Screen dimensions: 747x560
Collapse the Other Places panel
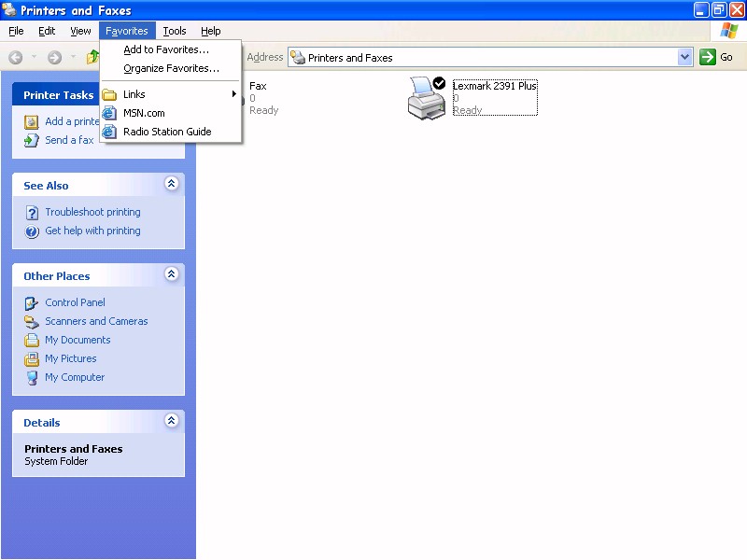coord(172,273)
